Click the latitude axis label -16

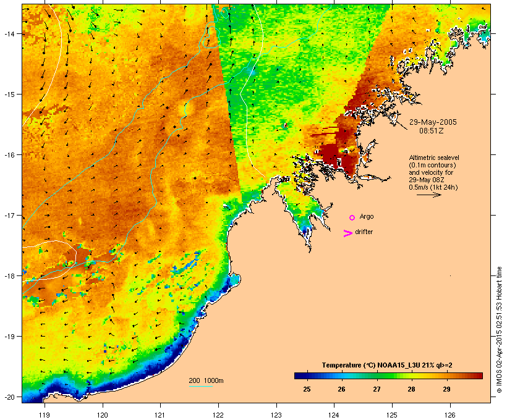pos(9,155)
